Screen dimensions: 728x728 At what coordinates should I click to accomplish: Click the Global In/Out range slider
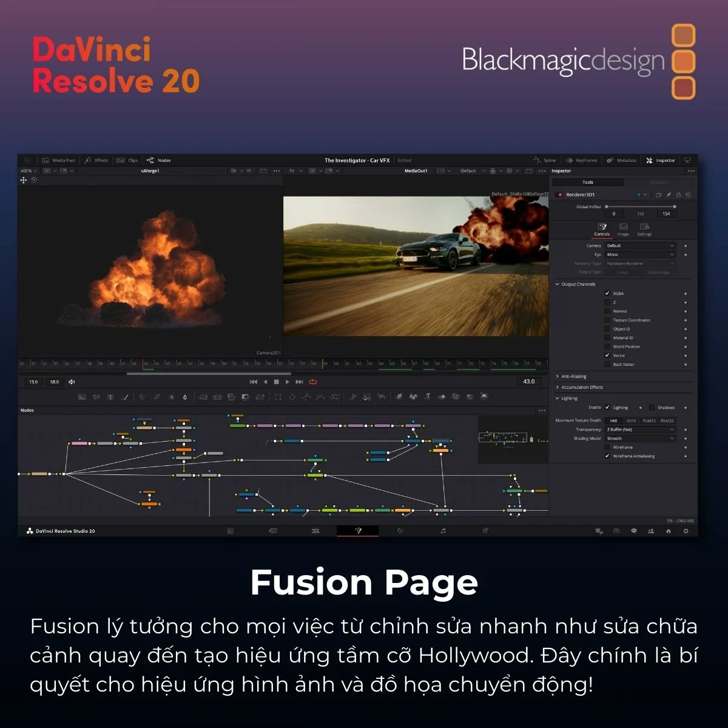click(x=640, y=207)
